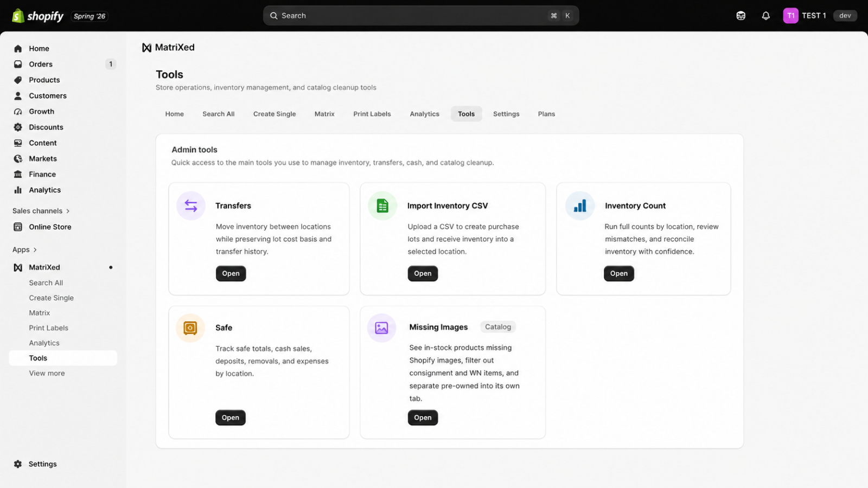Click the Import Inventory CSV spreadsheet icon

pos(382,206)
